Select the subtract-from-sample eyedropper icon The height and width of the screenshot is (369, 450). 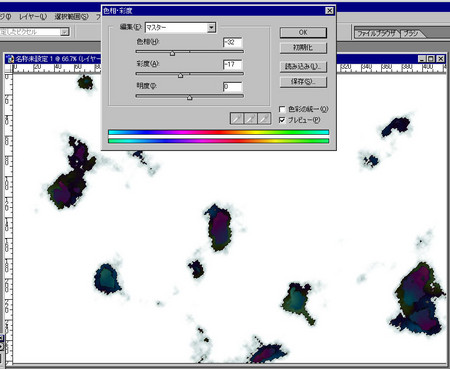point(264,118)
